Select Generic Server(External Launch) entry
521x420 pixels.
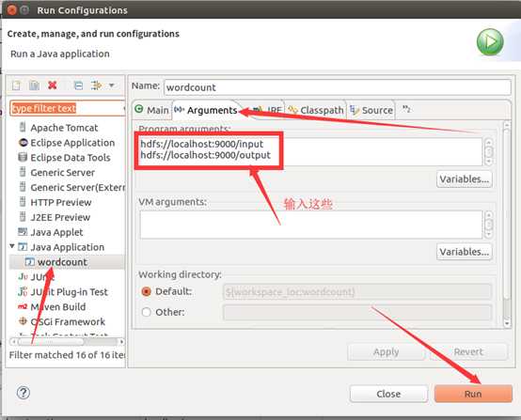tap(77, 187)
